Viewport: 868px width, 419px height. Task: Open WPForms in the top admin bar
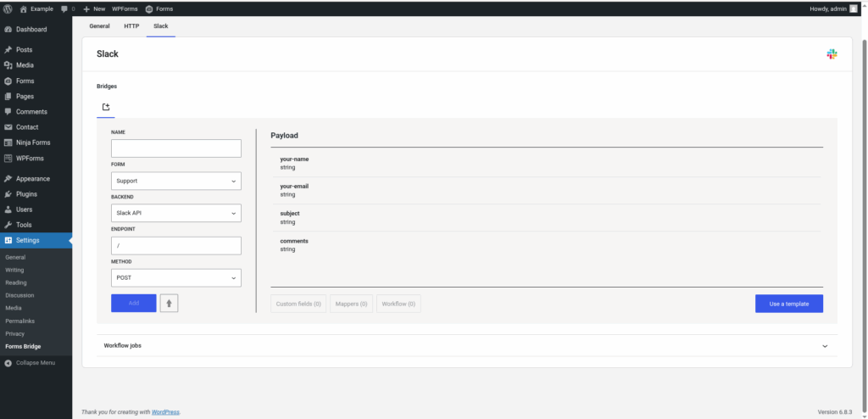pyautogui.click(x=125, y=8)
